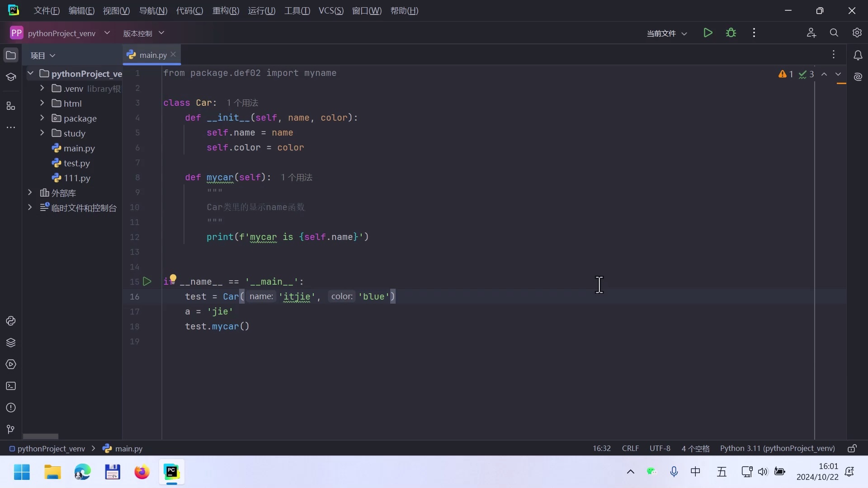Close the main.py editor tab
Viewport: 868px width, 488px height.
click(x=173, y=55)
